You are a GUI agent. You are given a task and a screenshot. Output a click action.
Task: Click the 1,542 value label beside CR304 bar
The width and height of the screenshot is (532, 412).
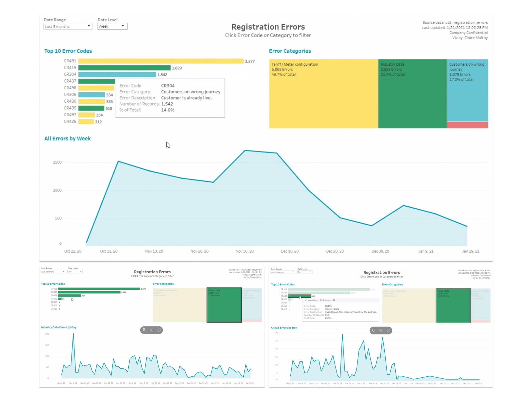(x=162, y=75)
